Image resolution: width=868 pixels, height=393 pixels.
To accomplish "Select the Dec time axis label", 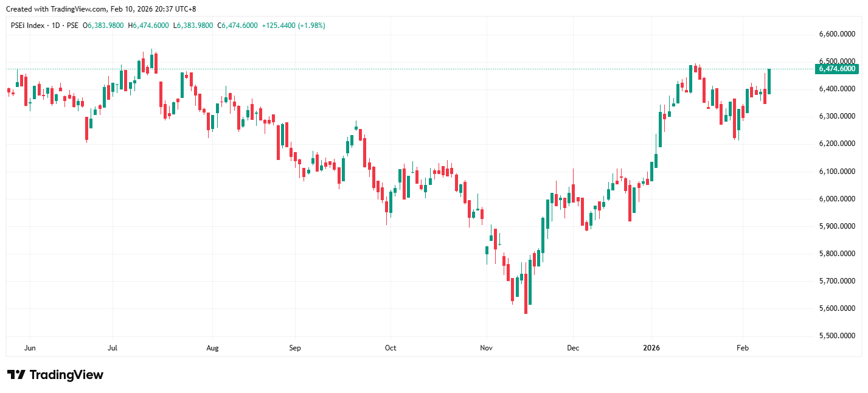I will [x=572, y=348].
